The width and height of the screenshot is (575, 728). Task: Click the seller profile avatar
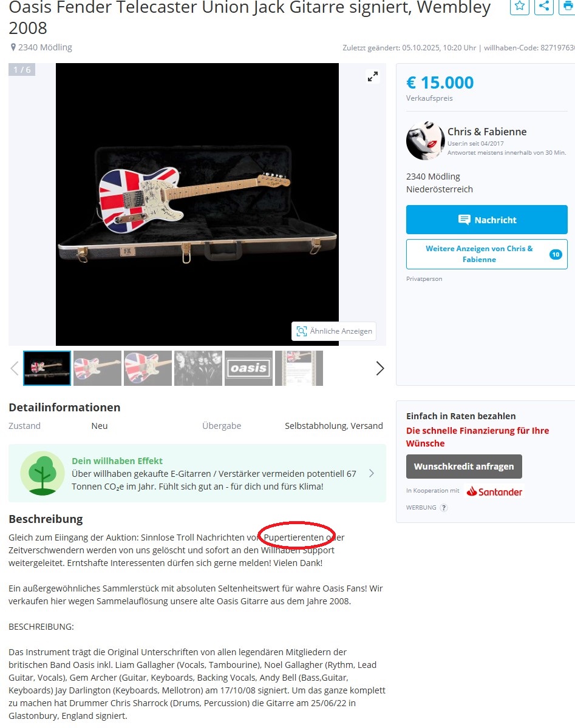tap(425, 141)
